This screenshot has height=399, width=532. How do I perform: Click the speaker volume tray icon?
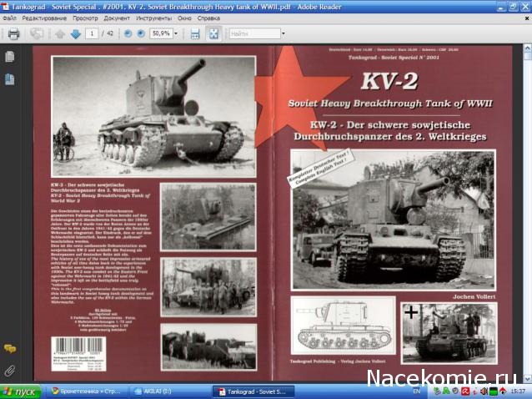coord(483,391)
